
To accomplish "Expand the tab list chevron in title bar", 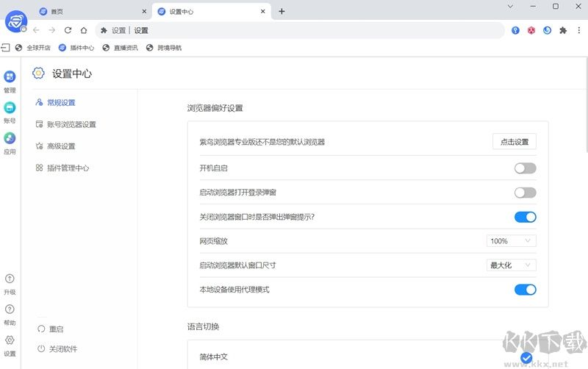I will 514,7.
